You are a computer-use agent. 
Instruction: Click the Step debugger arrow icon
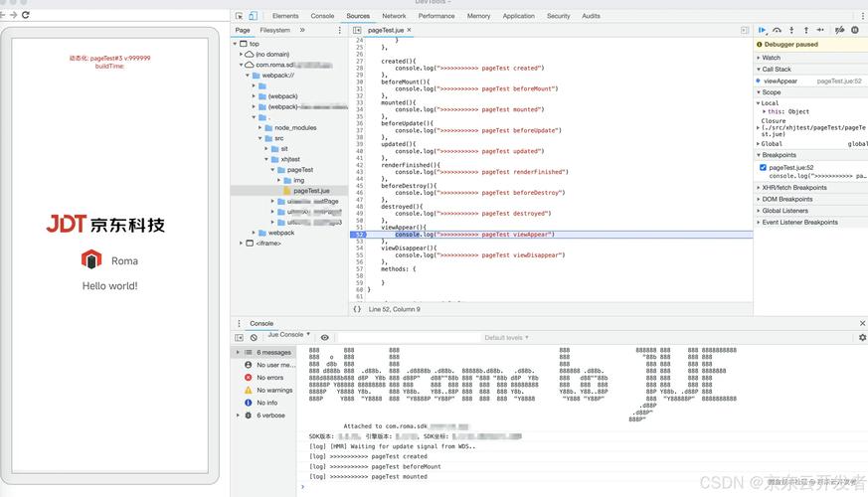(x=820, y=30)
